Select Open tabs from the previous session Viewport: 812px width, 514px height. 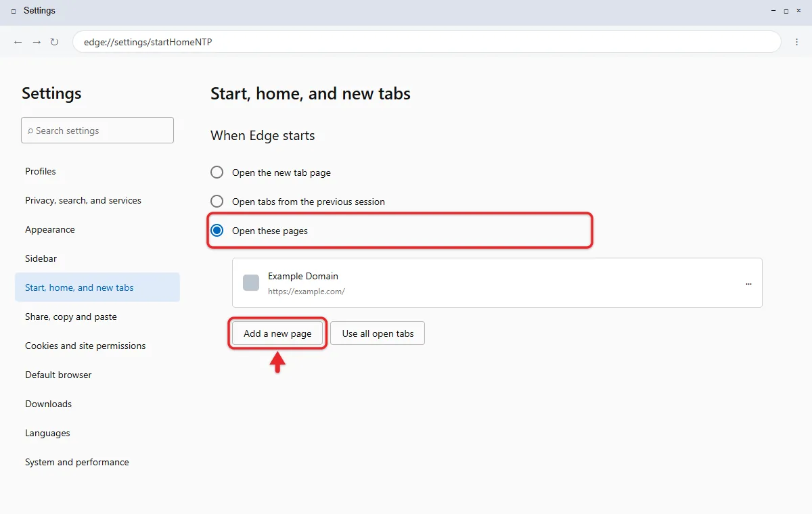point(217,202)
